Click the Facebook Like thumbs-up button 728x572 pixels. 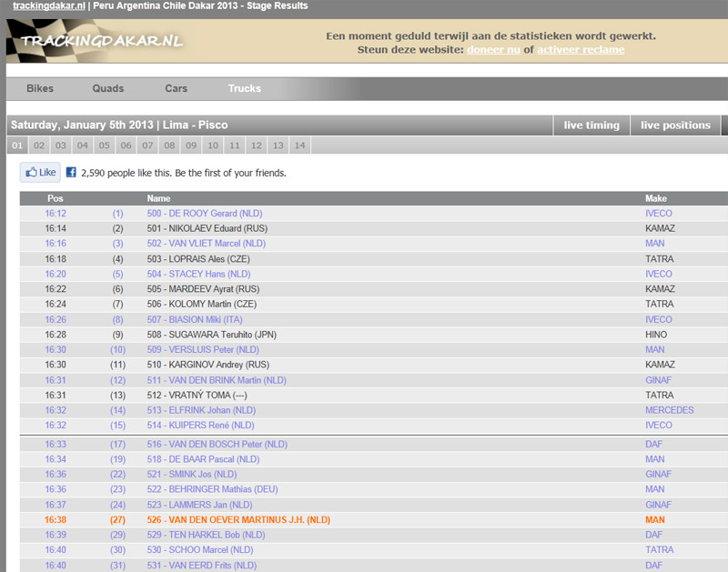40,173
